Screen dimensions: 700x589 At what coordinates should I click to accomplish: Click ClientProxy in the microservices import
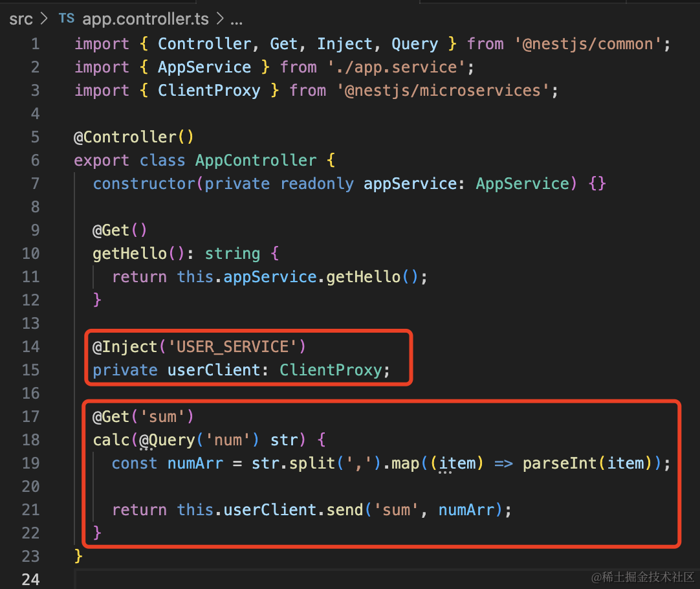(x=209, y=91)
